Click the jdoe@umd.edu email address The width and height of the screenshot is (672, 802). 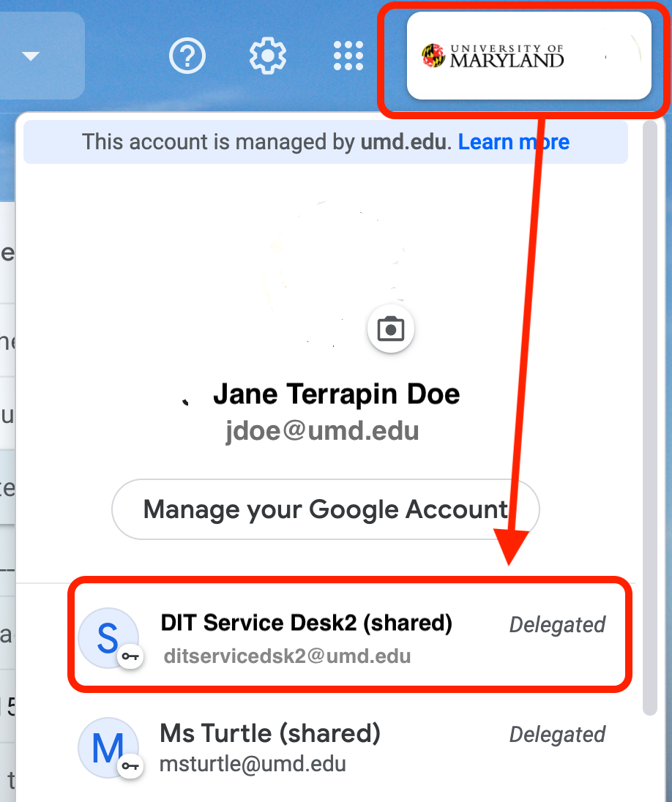(322, 431)
